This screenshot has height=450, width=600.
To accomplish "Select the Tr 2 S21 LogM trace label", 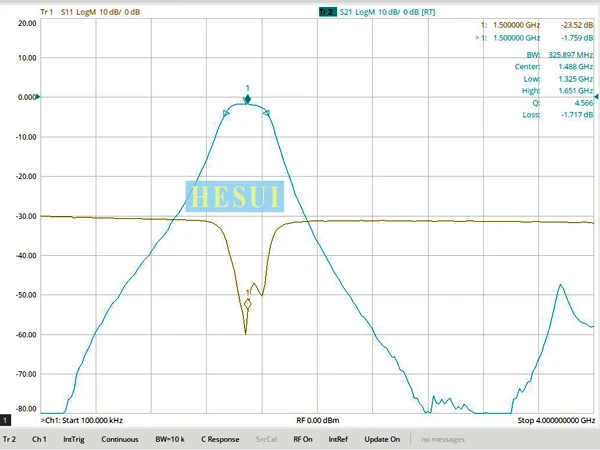I will (x=377, y=12).
